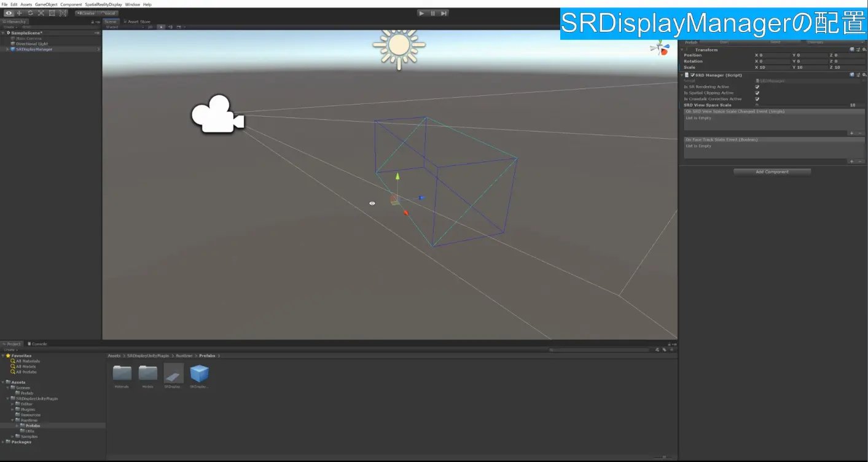
Task: Toggle Is Crosstalk Correction Active checkbox
Action: [x=757, y=99]
